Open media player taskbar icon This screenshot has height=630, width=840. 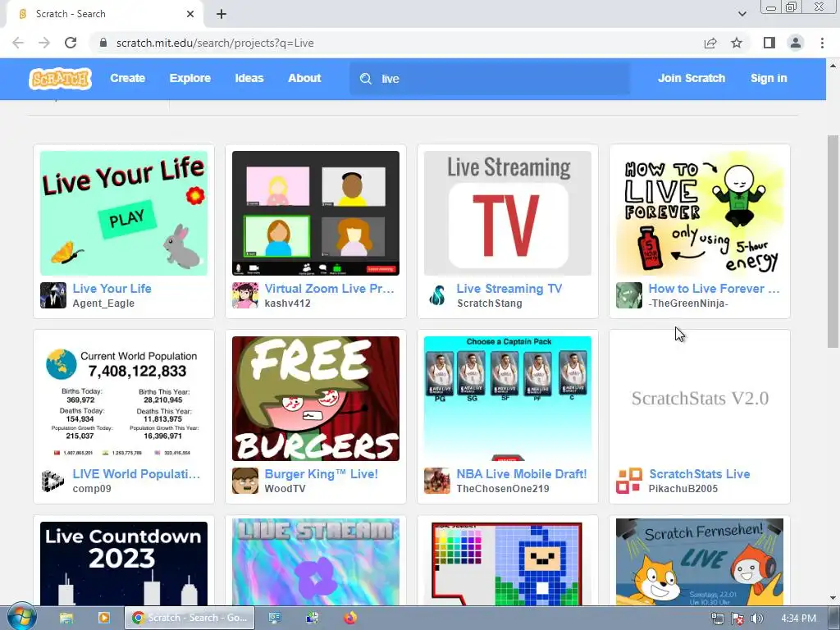click(x=103, y=619)
